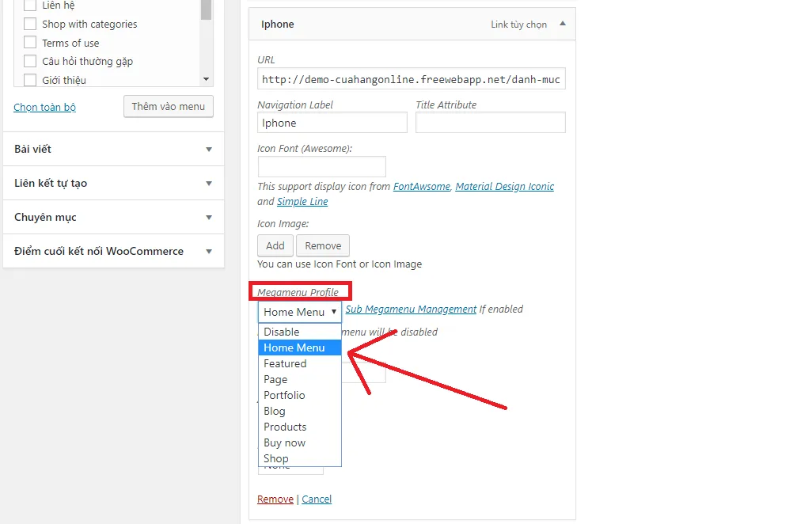
Task: Check the Liên hệ page checkbox
Action: click(x=30, y=6)
